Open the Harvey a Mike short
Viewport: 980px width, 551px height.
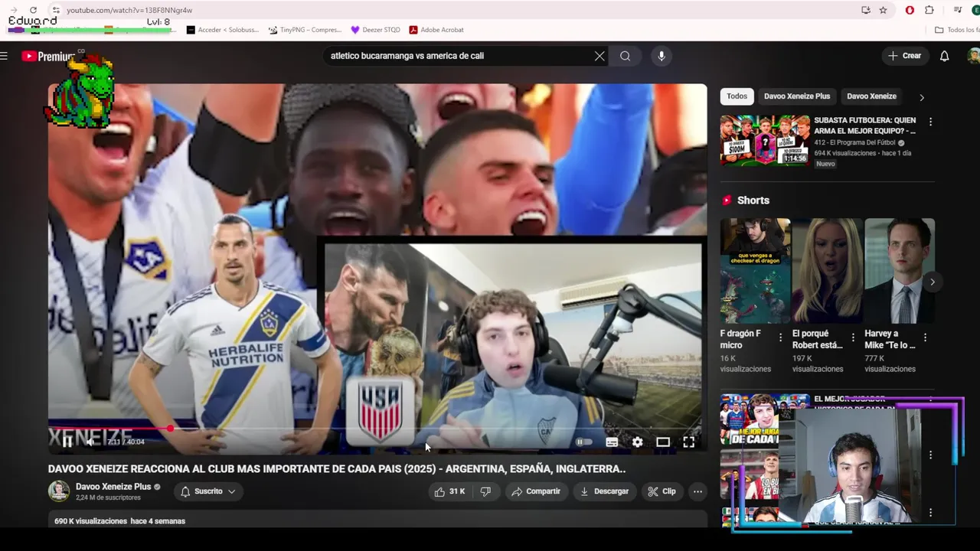900,270
